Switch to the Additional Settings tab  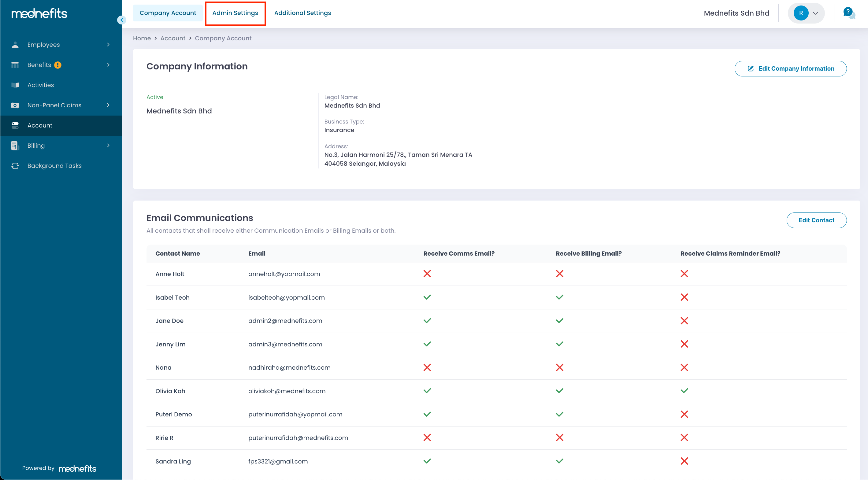[302, 13]
